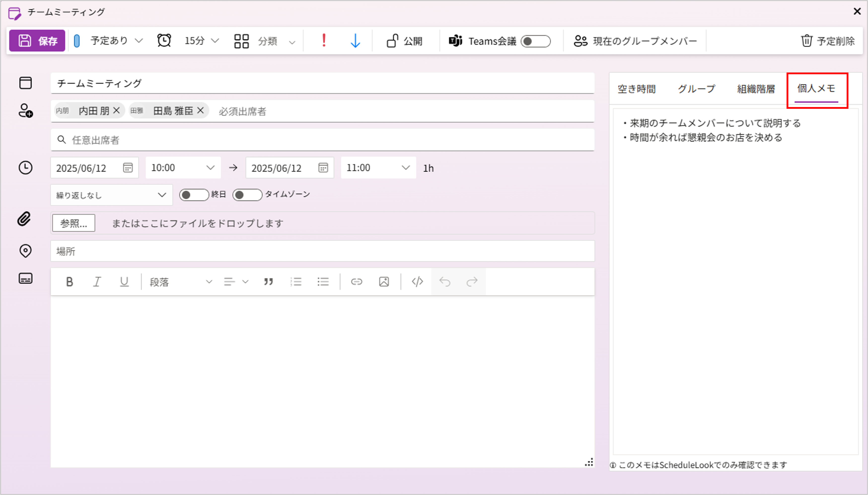Click the Teams logo icon

point(455,41)
